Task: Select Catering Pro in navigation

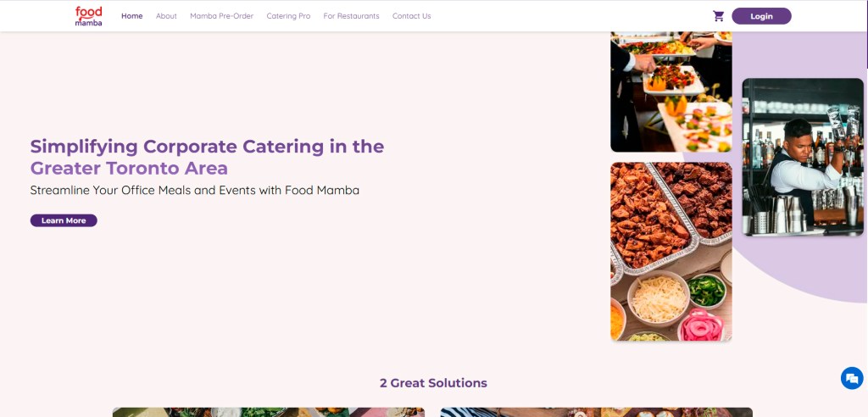Action: click(288, 16)
